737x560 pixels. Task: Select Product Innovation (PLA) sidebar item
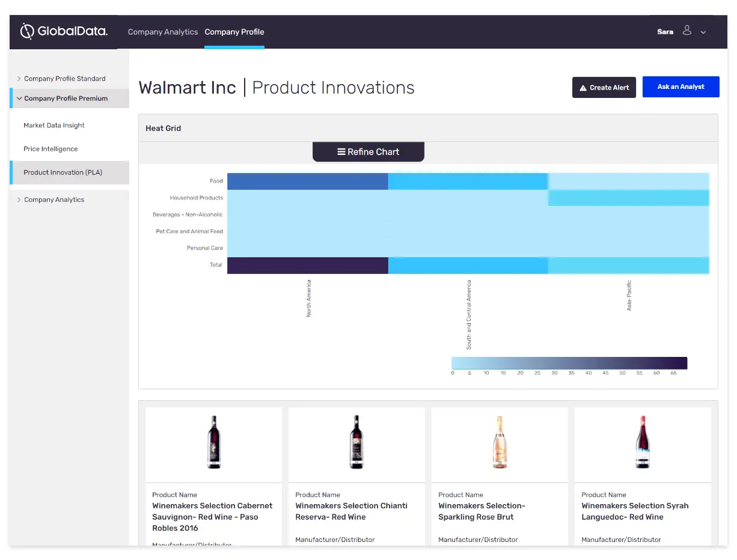point(63,172)
